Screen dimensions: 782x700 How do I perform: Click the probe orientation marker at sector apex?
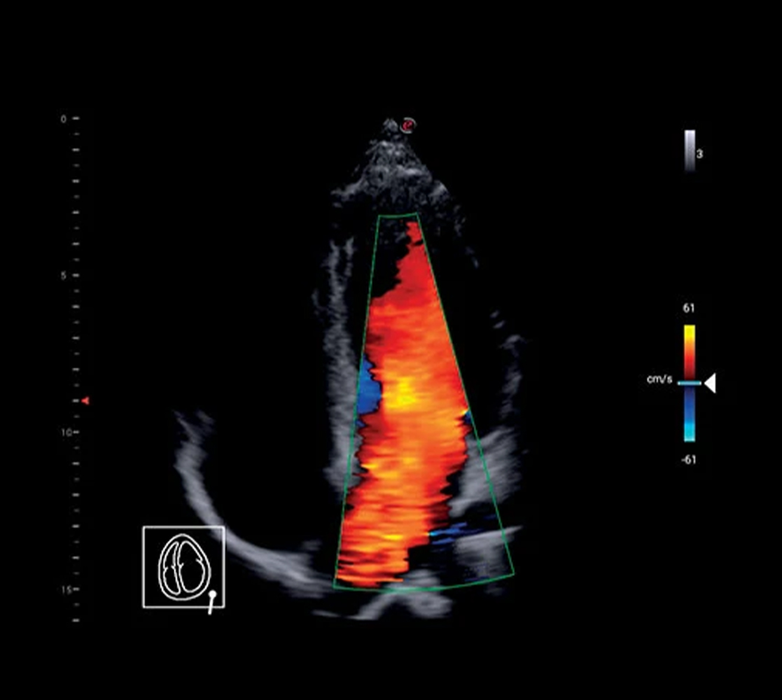point(408,125)
